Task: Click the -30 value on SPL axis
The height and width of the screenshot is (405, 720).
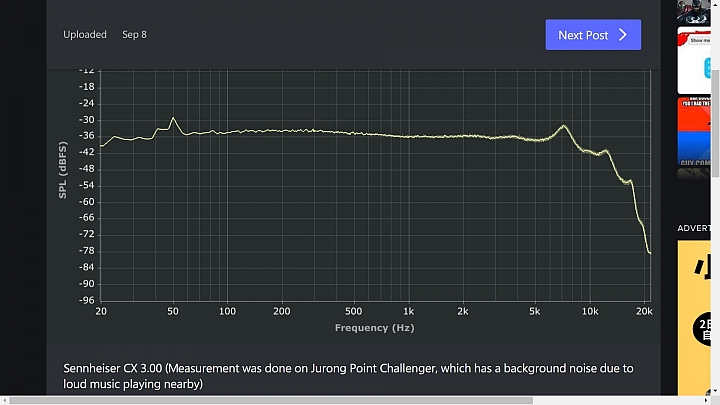Action: tap(87, 120)
